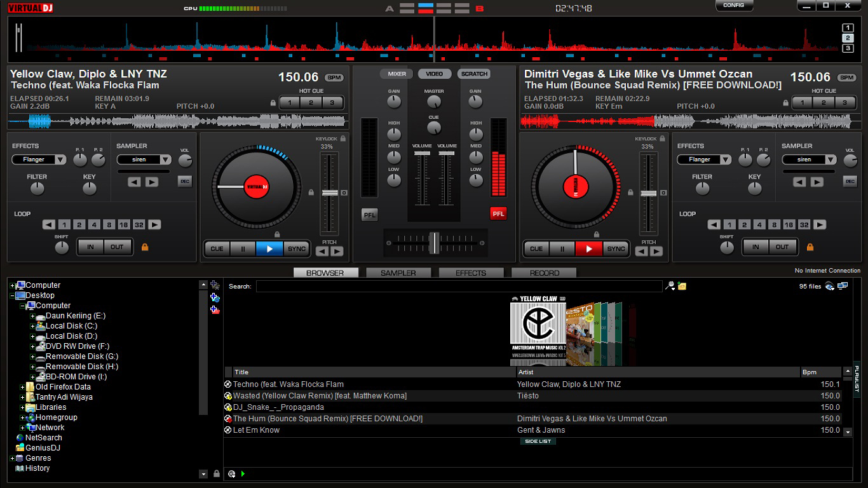Toggle the orange loop lock on right deck
The height and width of the screenshot is (488, 868).
[x=810, y=247]
